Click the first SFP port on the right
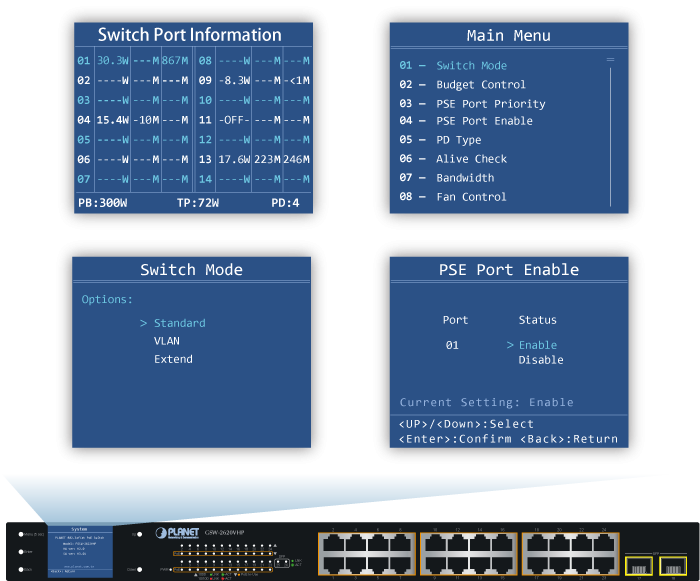 click(x=640, y=567)
